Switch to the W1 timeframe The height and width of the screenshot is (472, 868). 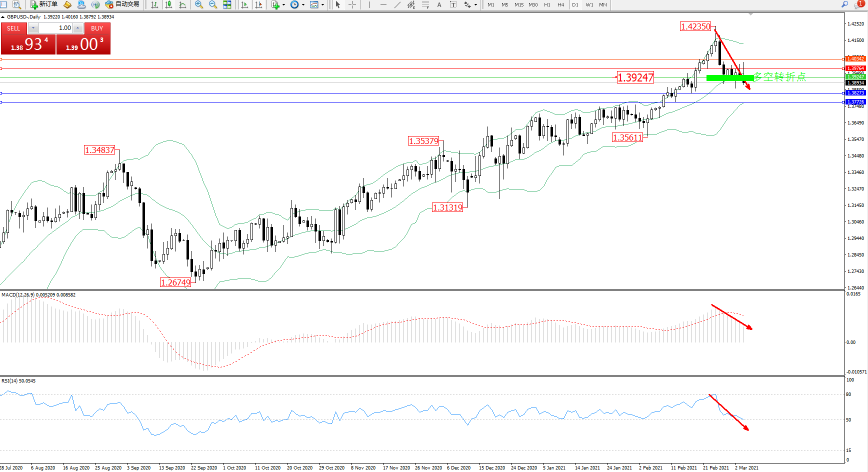589,4
